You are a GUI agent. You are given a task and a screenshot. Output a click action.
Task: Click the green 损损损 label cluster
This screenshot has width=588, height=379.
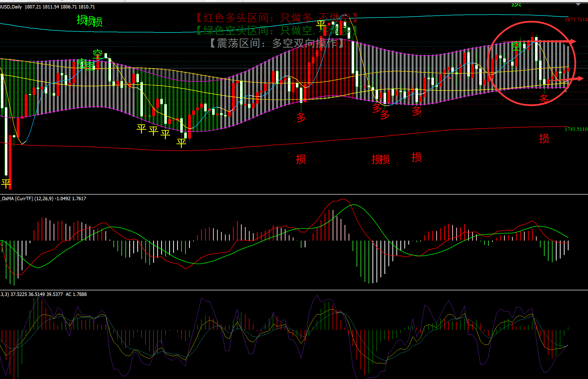coord(89,21)
